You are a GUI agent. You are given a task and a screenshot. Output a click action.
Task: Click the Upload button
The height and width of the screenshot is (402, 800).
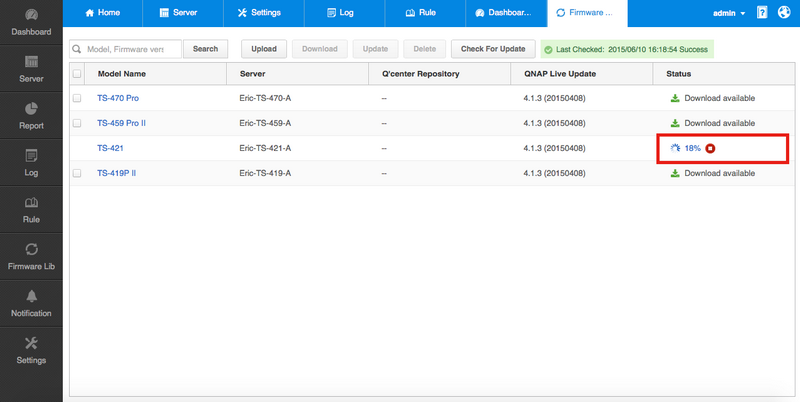coord(264,49)
